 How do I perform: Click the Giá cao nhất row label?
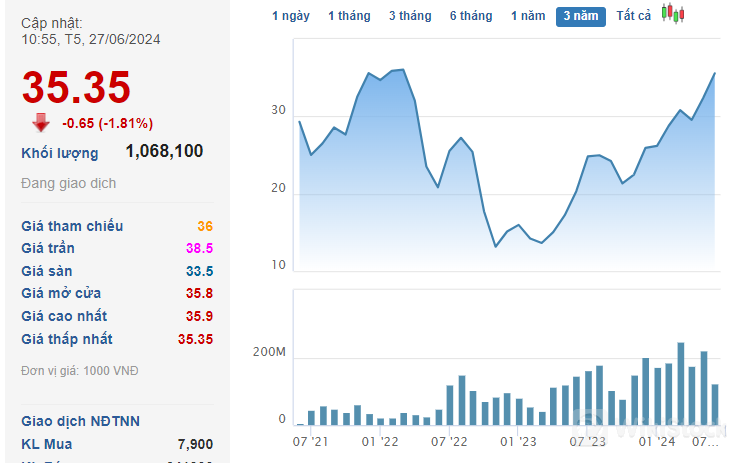coord(64,316)
